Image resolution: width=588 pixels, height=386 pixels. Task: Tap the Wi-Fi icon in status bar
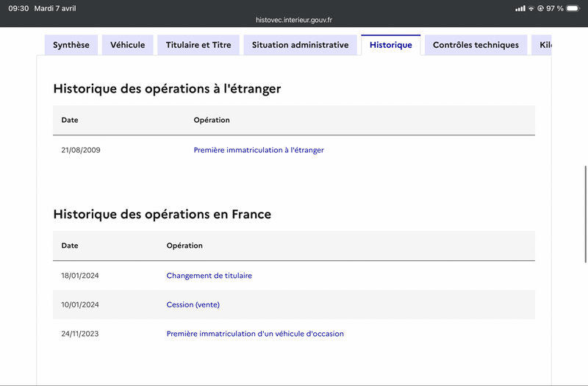coord(531,8)
